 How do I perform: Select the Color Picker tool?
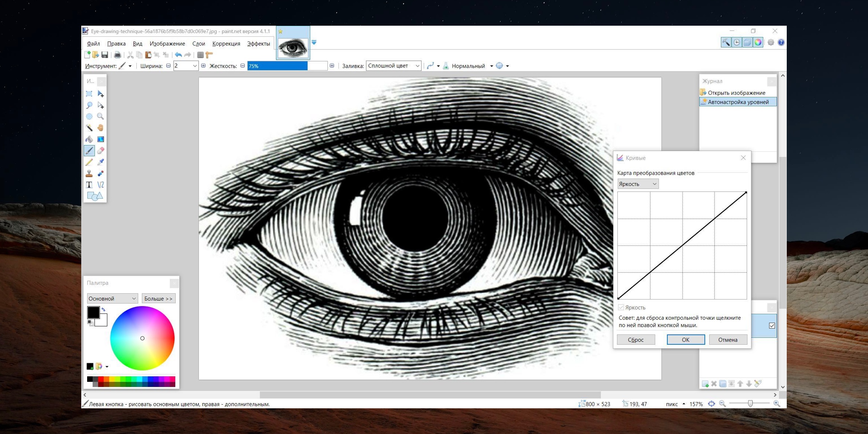101,162
